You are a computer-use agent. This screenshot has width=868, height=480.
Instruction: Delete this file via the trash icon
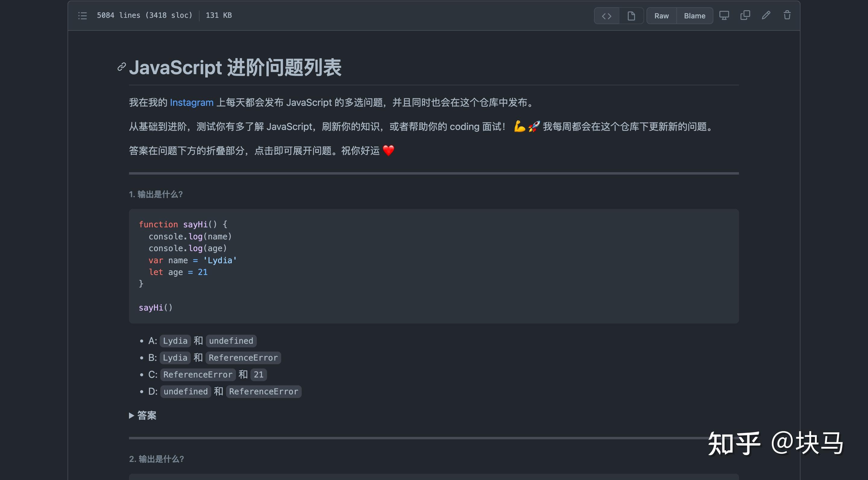[x=787, y=15]
